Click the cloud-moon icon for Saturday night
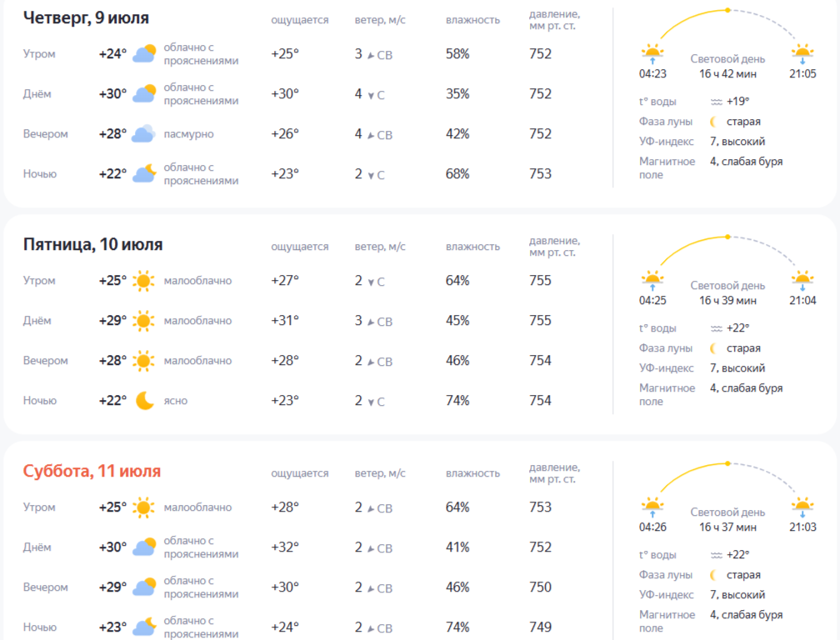Image resolution: width=840 pixels, height=640 pixels. pos(144,627)
